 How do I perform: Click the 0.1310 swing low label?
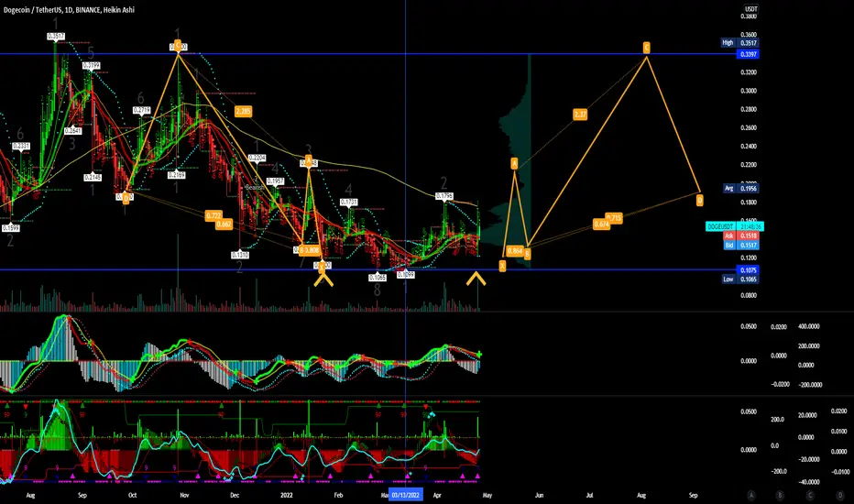(240, 255)
